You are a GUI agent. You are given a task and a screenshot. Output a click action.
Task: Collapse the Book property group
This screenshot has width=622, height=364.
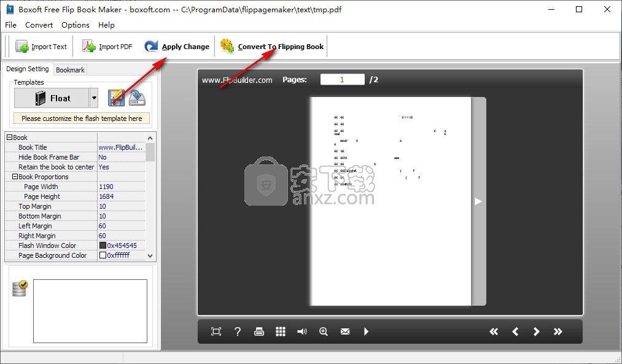10,137
